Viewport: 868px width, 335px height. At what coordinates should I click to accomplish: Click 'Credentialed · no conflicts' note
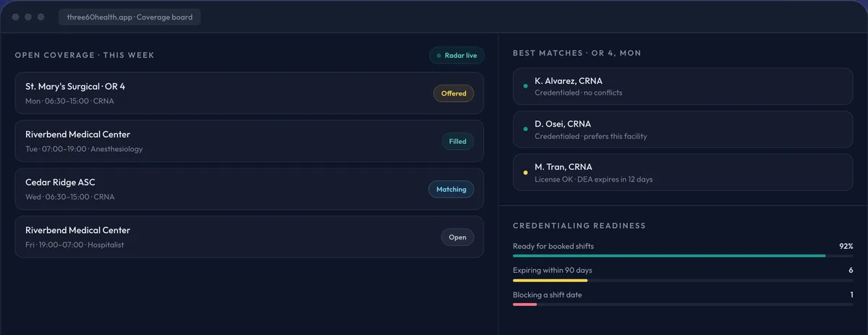[x=579, y=93]
